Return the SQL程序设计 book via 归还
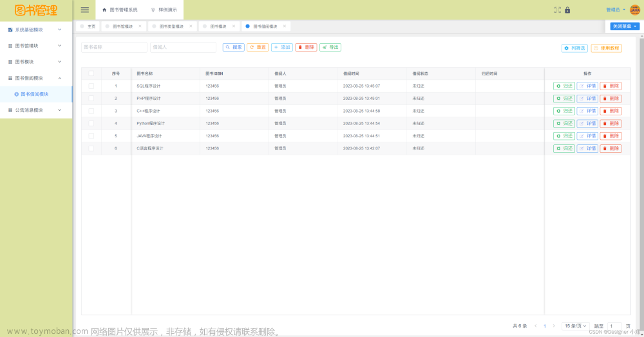 [x=564, y=86]
